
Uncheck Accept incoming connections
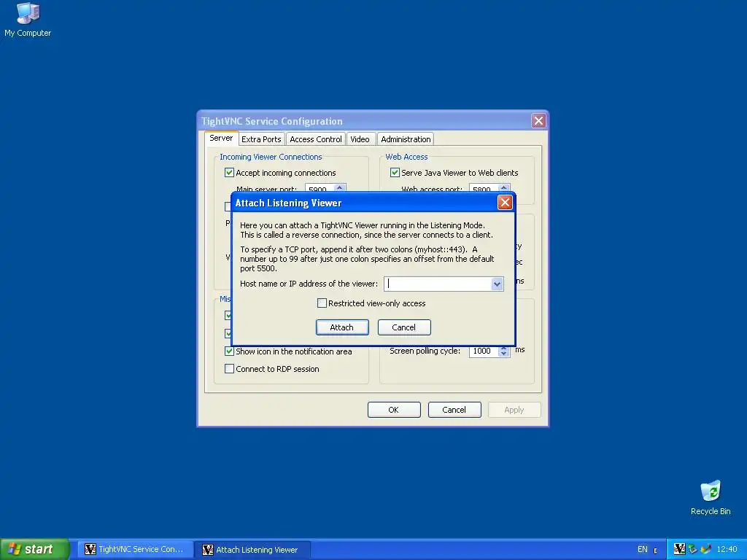229,172
